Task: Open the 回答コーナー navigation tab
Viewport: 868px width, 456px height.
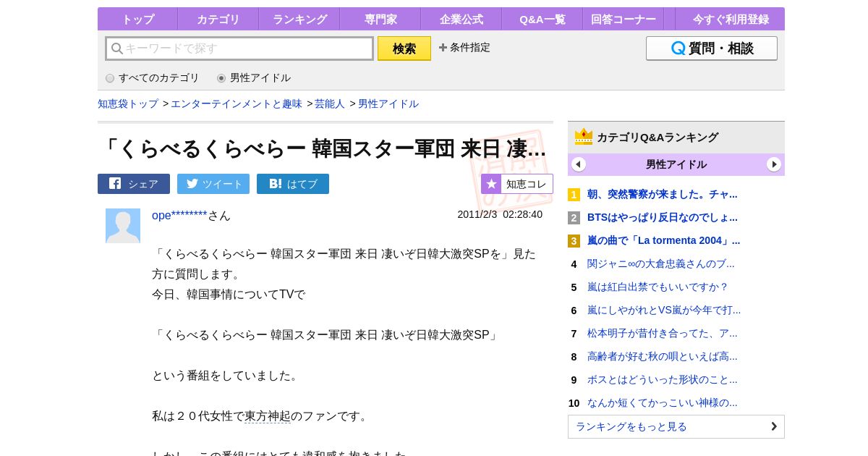Action: tap(624, 20)
